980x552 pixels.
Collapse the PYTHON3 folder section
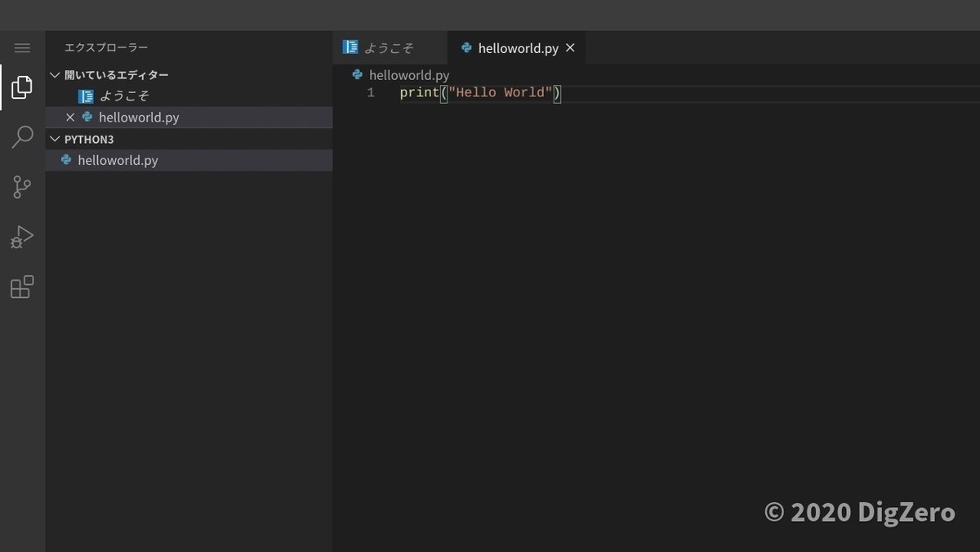click(55, 139)
